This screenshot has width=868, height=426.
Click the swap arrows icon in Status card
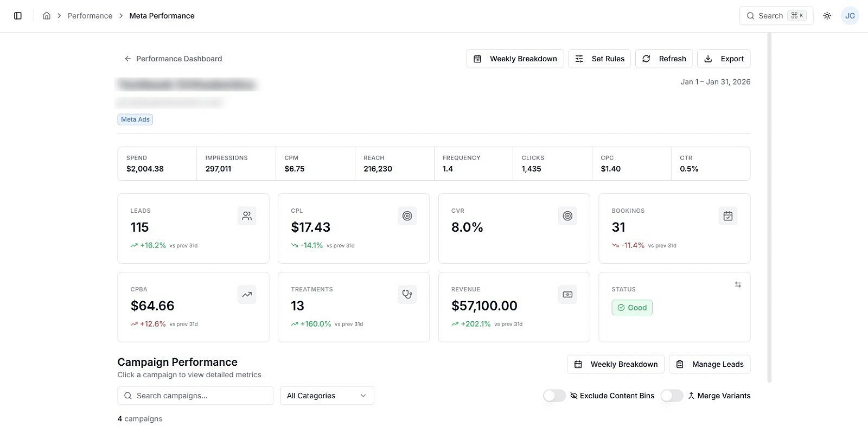[738, 284]
